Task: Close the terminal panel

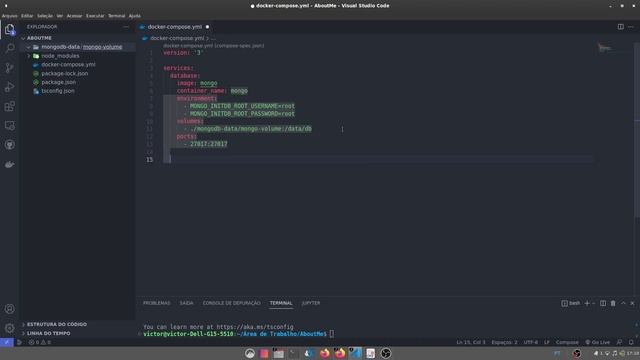Action: (x=632, y=303)
